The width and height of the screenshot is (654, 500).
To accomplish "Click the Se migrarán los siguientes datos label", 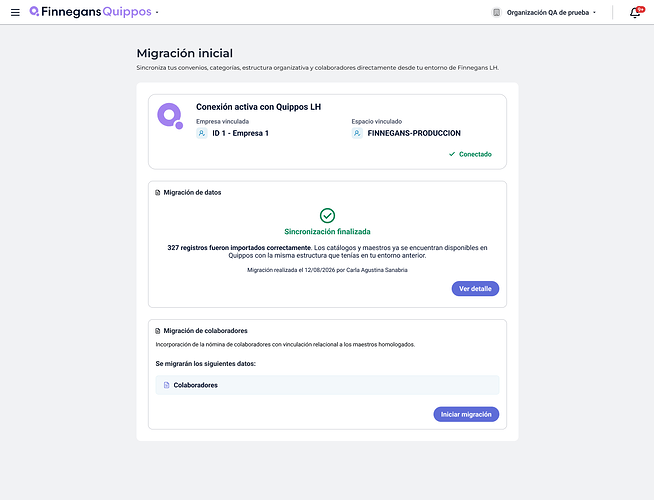I will click(x=206, y=364).
